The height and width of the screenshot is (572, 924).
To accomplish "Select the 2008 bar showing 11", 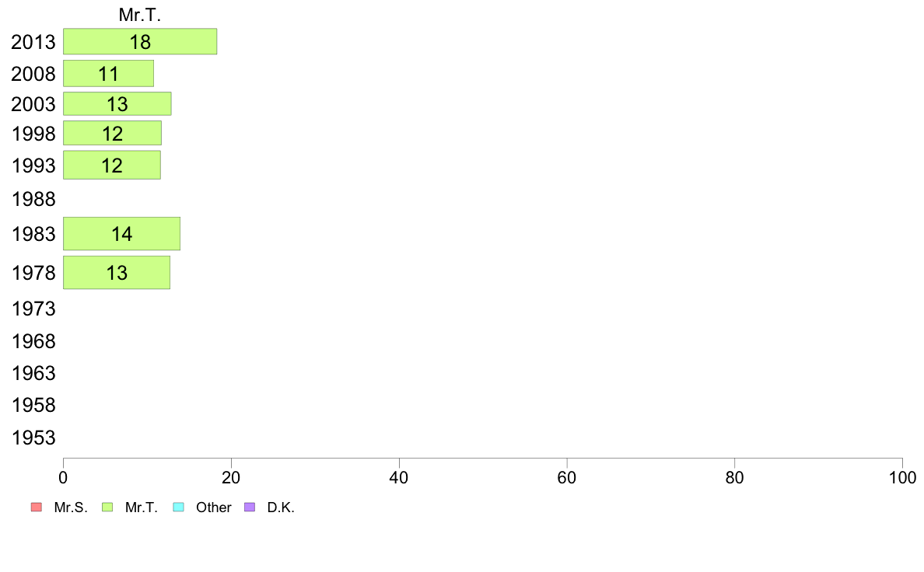I will click(x=108, y=74).
